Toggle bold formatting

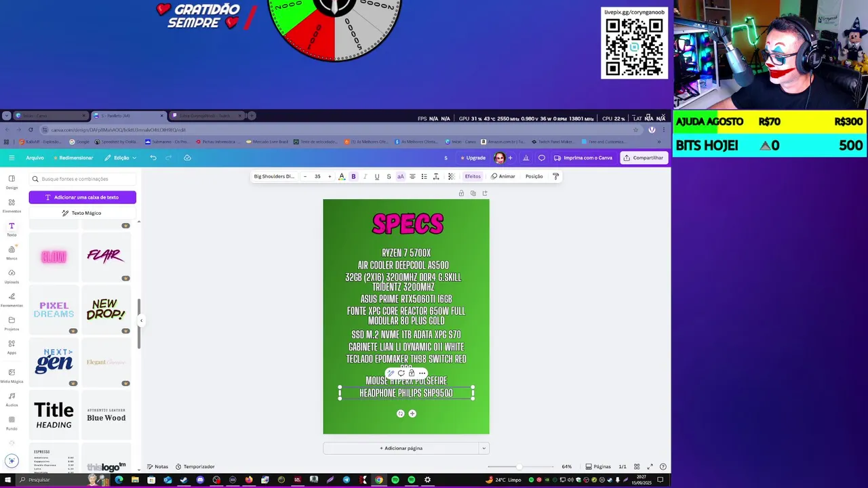tap(353, 176)
